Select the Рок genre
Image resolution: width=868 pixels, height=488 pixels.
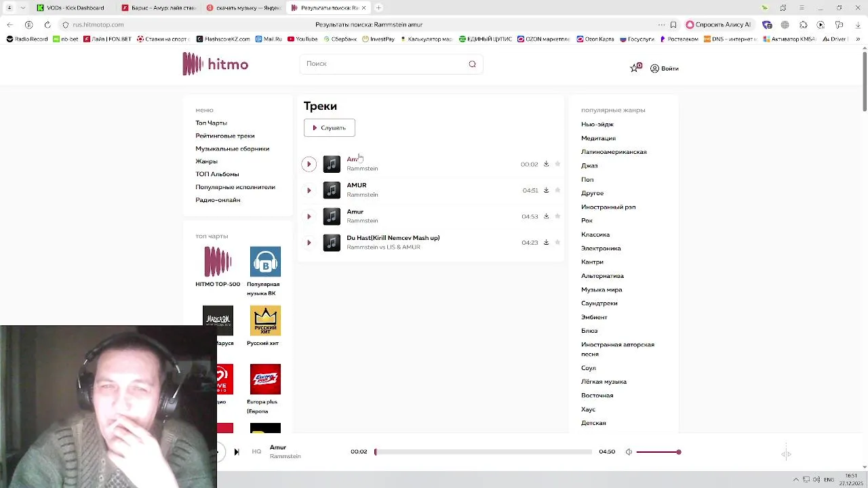coord(587,220)
